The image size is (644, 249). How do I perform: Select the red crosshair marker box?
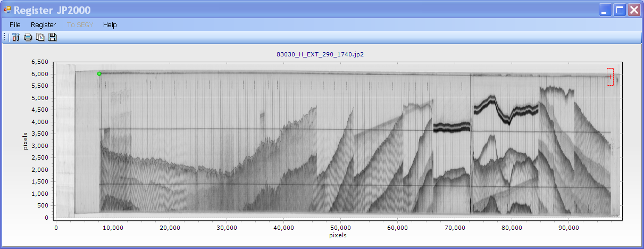point(610,77)
